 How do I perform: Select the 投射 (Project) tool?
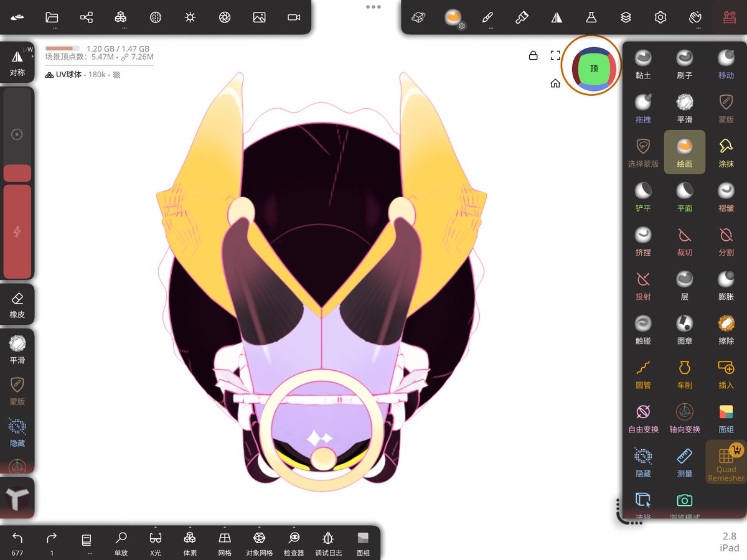643,284
